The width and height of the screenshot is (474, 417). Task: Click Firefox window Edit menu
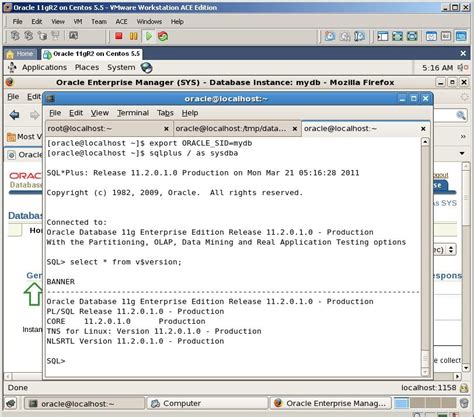pos(34,97)
